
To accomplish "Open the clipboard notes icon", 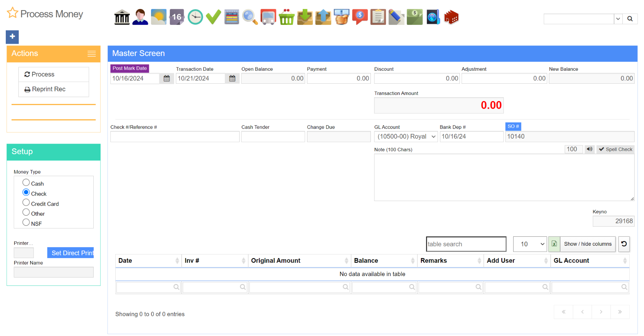I will point(378,17).
